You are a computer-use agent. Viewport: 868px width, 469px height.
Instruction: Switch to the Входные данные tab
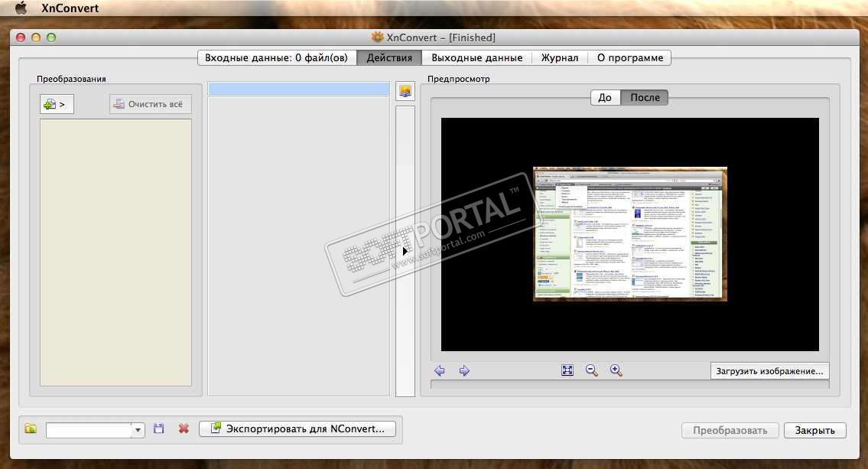(x=277, y=57)
